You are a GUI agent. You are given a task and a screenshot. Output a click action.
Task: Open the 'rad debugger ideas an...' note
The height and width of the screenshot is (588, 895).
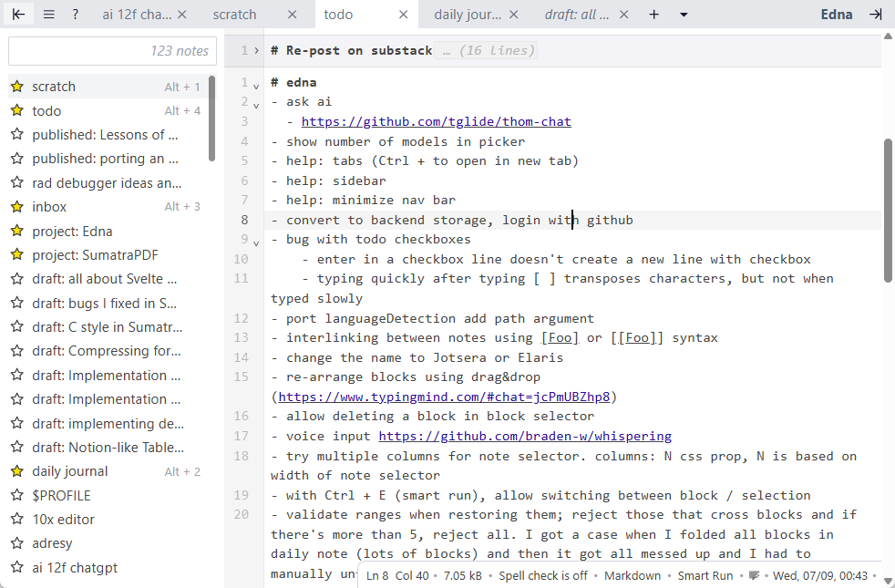(x=108, y=182)
